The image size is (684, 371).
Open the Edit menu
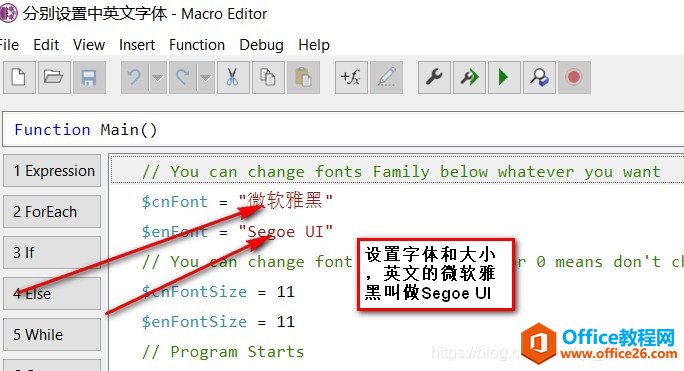pos(46,45)
